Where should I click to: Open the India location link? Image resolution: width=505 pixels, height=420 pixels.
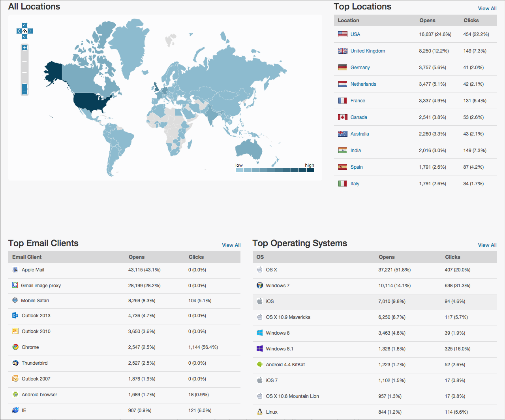[356, 151]
